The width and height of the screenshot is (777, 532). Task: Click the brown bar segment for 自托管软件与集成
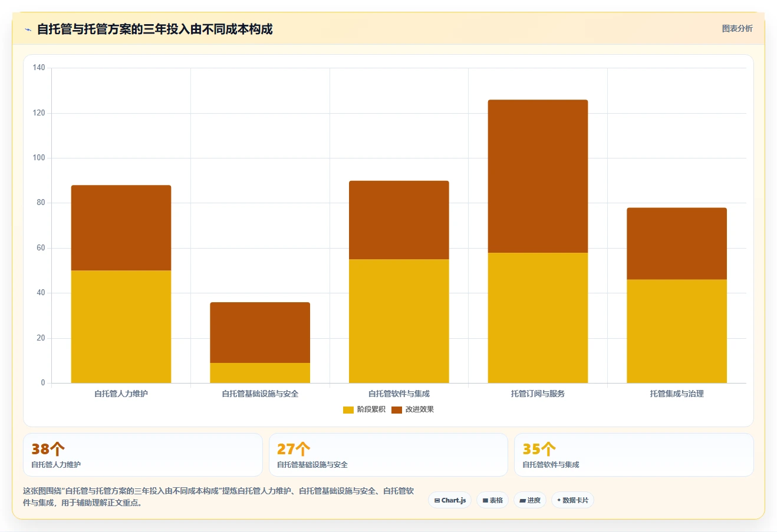pos(399,220)
